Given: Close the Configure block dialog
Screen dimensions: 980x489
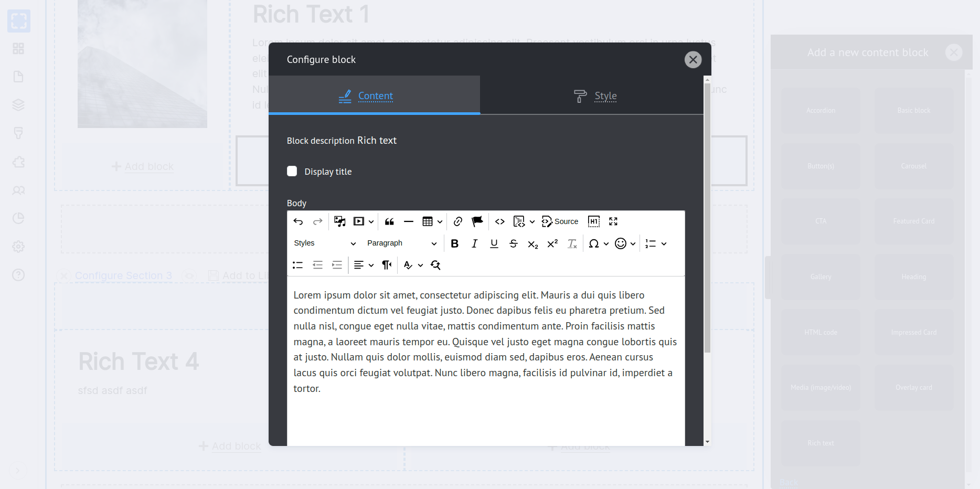Looking at the screenshot, I should [x=693, y=60].
